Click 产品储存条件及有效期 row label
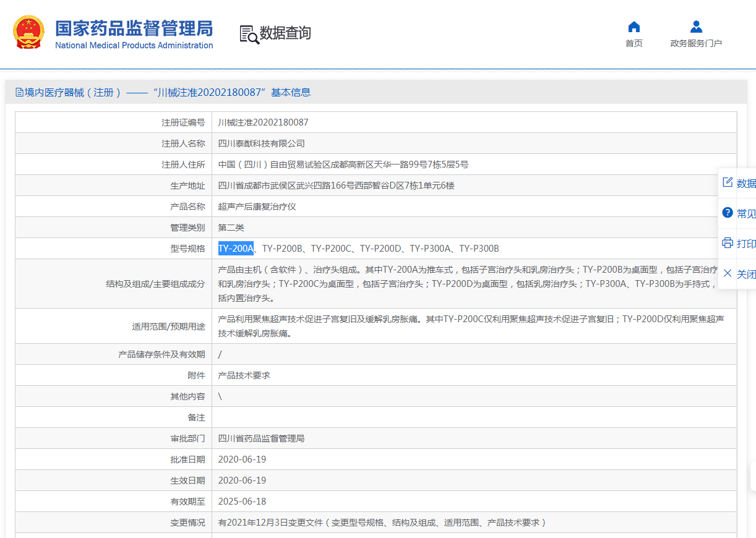This screenshot has height=538, width=756. tap(161, 354)
